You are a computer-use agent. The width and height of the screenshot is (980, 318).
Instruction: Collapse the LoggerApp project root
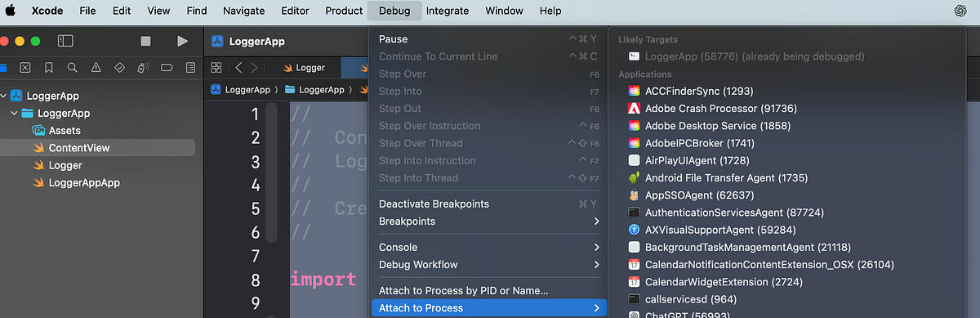[x=4, y=96]
